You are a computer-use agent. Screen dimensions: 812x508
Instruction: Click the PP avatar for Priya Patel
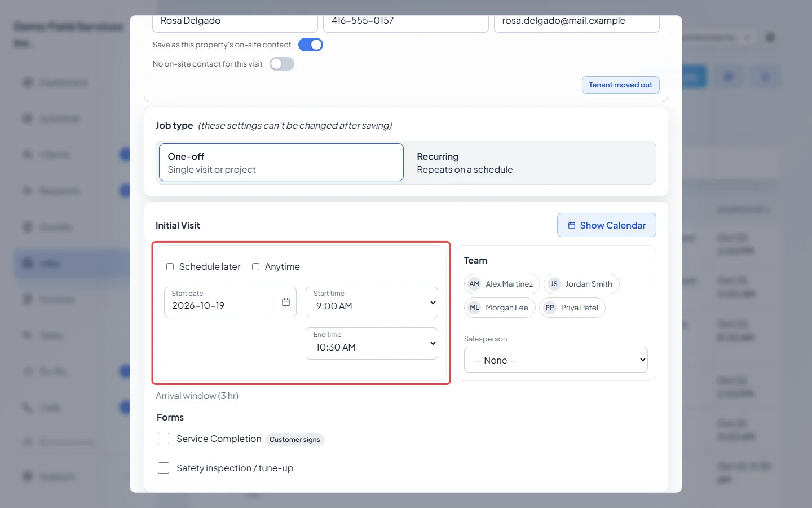pos(550,308)
